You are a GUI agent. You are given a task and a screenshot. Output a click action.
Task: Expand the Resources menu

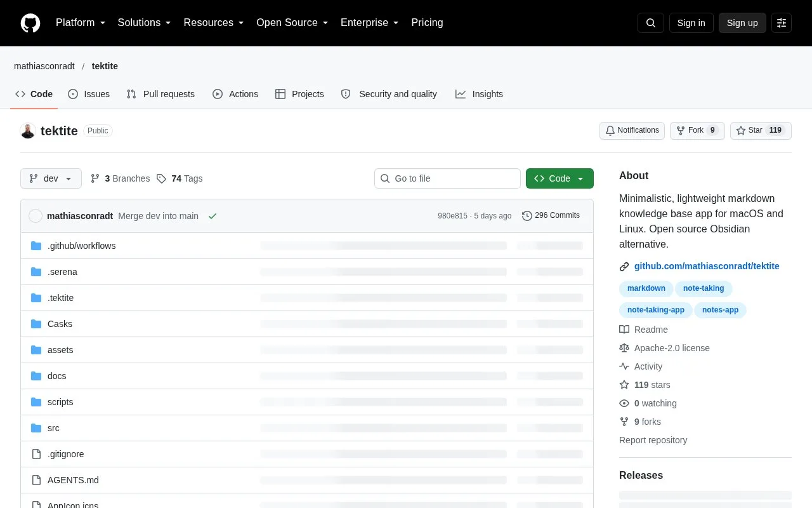(x=214, y=23)
